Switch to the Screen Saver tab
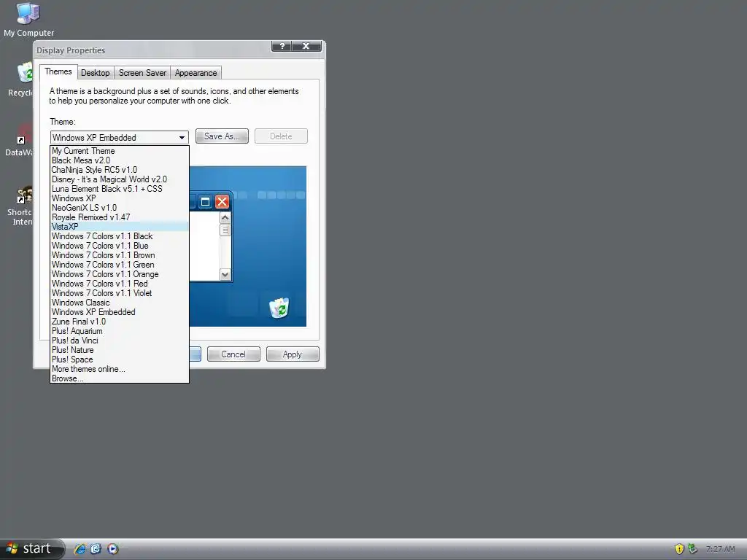The width and height of the screenshot is (747, 560). [142, 73]
